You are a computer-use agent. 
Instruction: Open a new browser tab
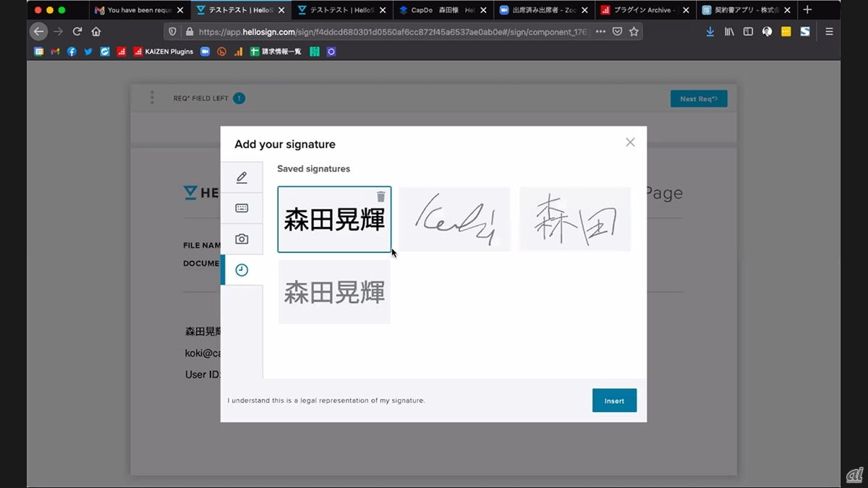808,10
